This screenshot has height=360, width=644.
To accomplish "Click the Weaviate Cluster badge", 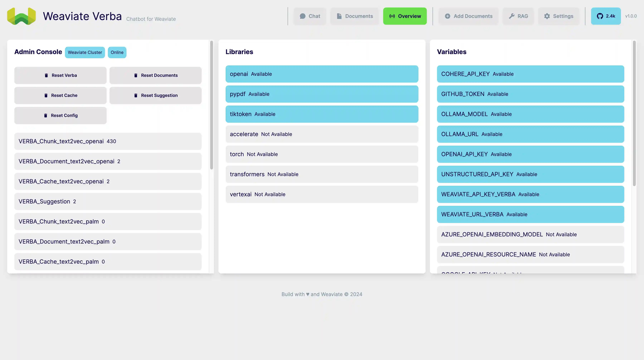I will (85, 52).
